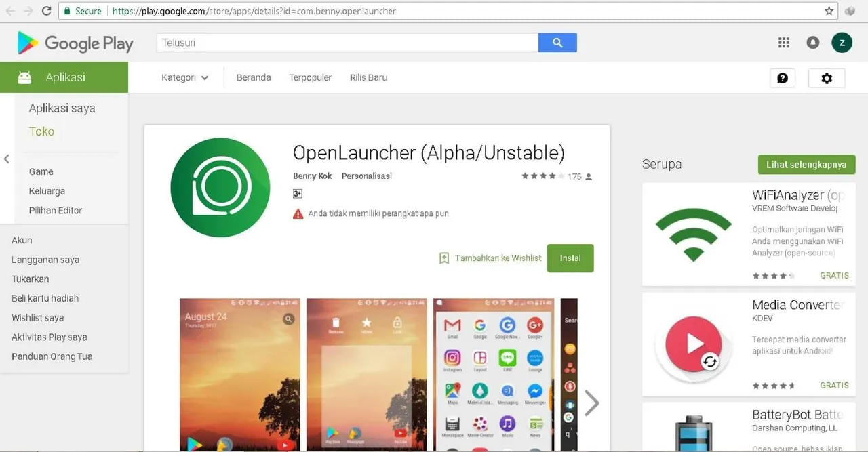The image size is (868, 452).
Task: Open developer Benny Kok link
Action: coord(313,176)
